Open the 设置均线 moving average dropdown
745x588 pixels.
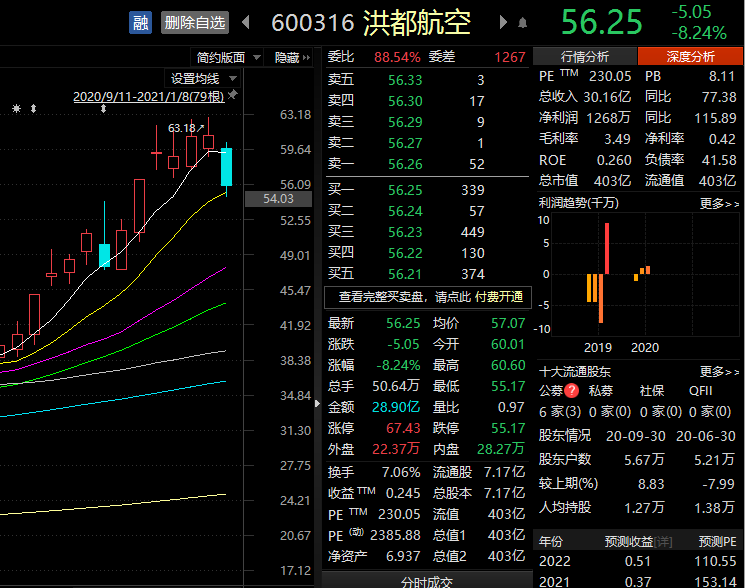tap(203, 78)
